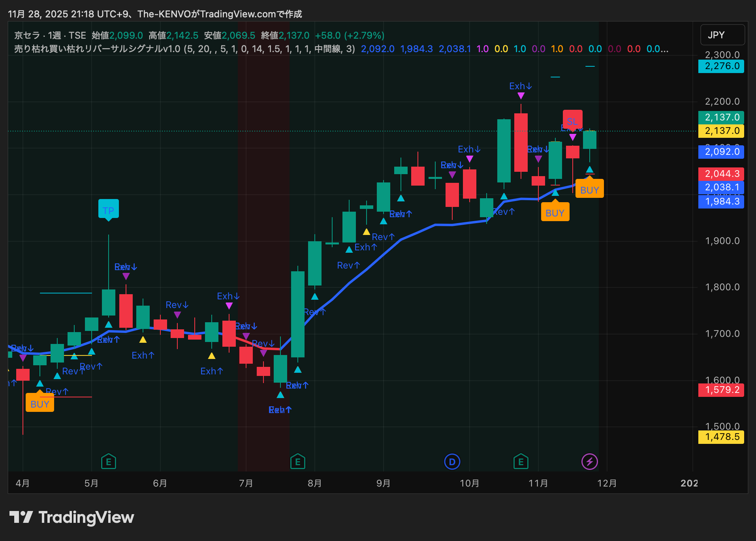This screenshot has height=541, width=756.
Task: Click the red 1,579.2 price label
Action: coord(721,390)
